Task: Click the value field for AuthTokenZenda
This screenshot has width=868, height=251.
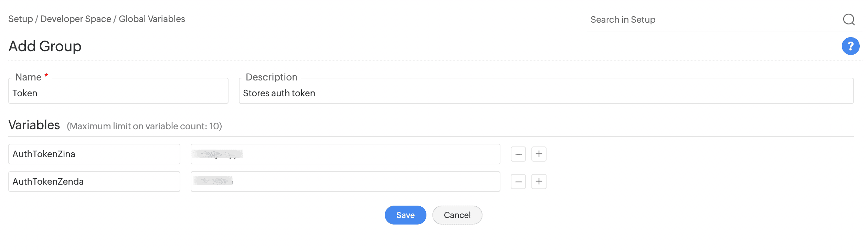Action: click(x=345, y=182)
